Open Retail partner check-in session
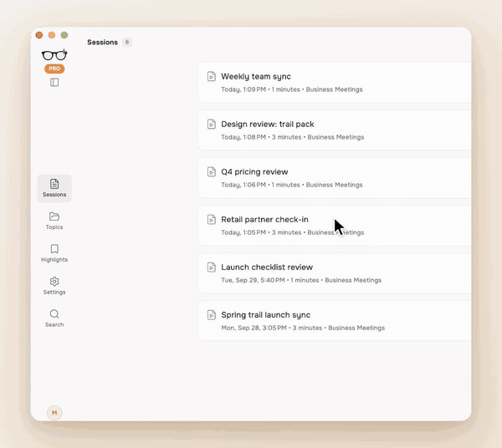 pyautogui.click(x=334, y=226)
